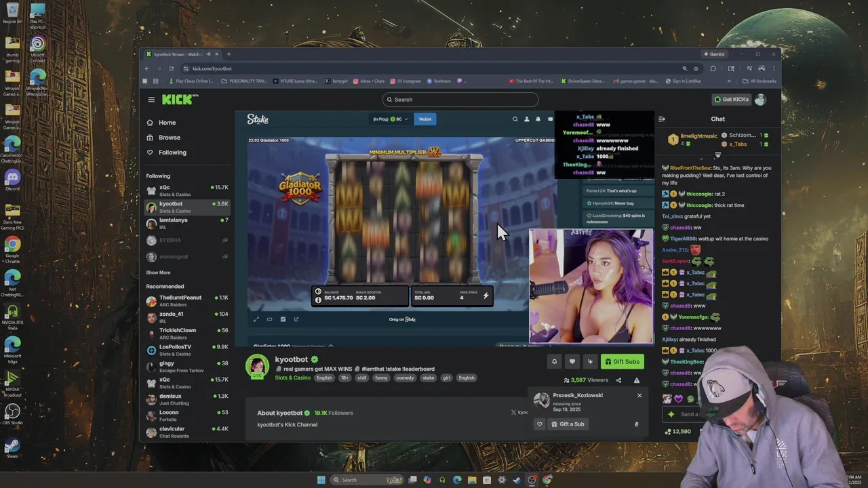868x488 pixels.
Task: Open OBS Studio desktop shortcut
Action: (12, 414)
